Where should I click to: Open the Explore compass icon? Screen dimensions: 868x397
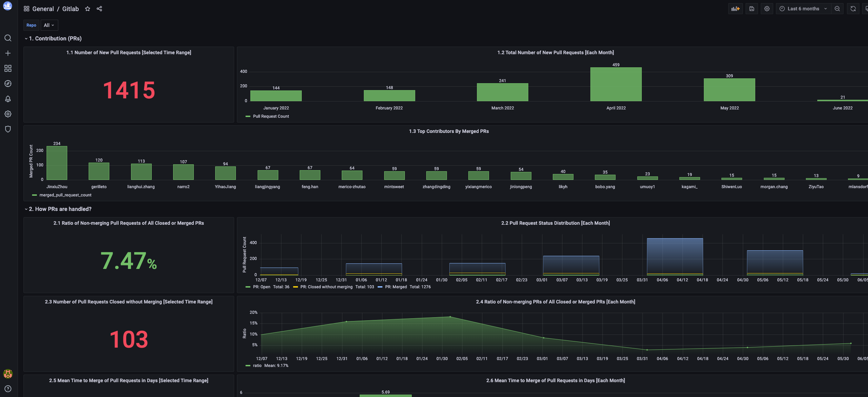tap(8, 84)
